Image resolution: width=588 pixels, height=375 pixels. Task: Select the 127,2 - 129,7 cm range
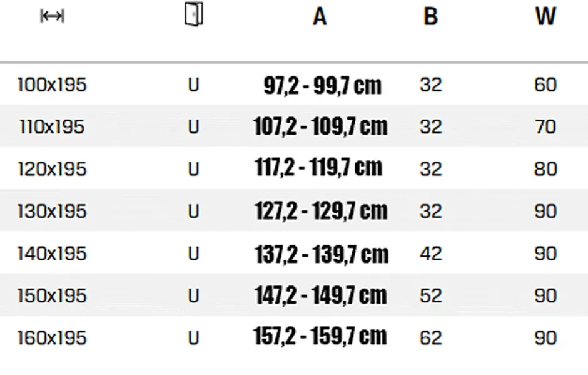coord(321,211)
